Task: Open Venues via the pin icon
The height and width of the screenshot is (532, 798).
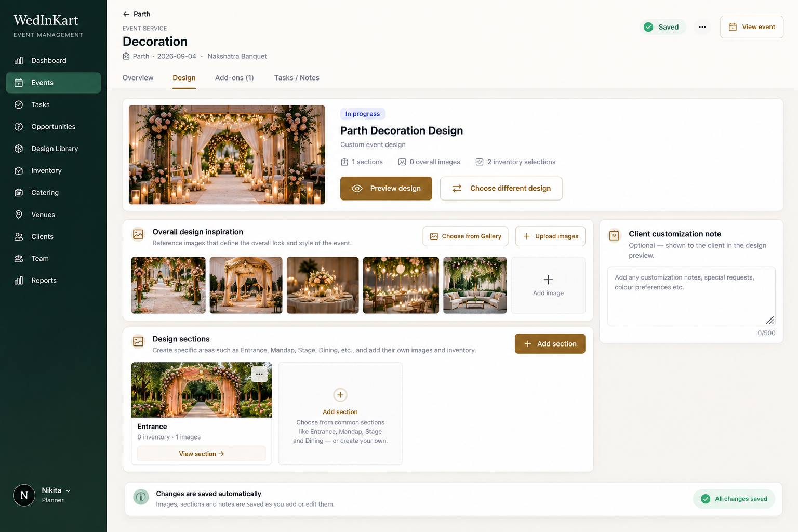Action: point(19,215)
